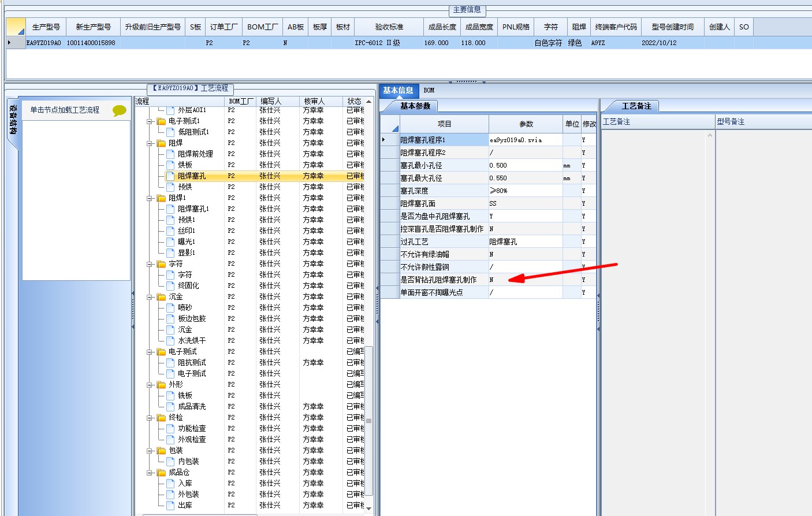Sort by 生产型号 column header

(x=46, y=27)
